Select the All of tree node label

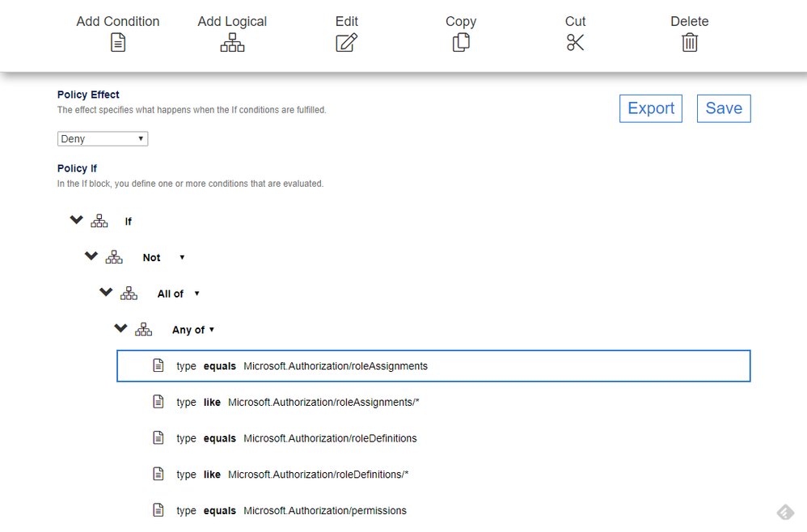pyautogui.click(x=171, y=293)
